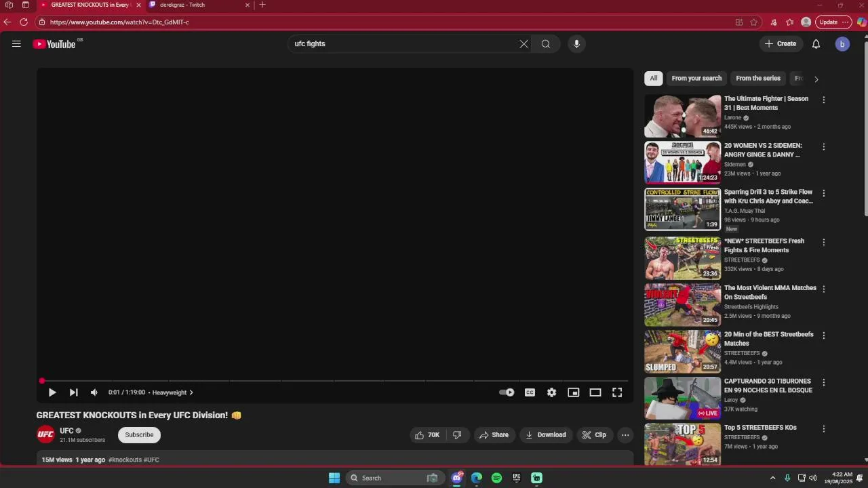Screen dimensions: 868x488
Task: Toggle autoplay switch in player
Action: (507, 392)
